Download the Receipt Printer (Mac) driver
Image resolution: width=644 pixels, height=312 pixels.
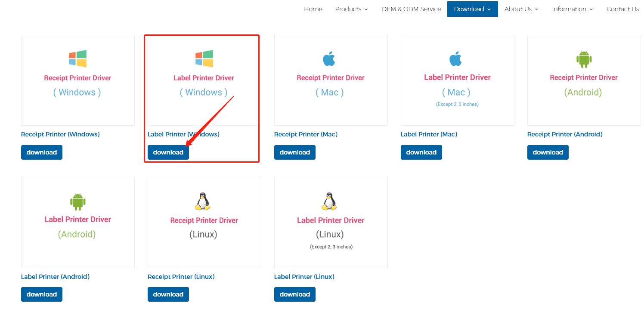295,152
